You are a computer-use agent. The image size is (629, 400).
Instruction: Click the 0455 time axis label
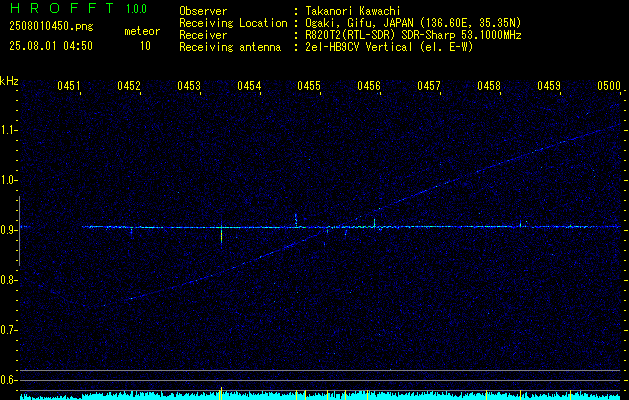click(x=309, y=85)
